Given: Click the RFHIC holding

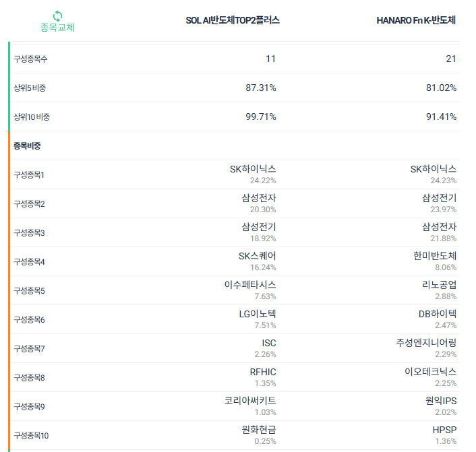Looking at the screenshot, I should 263,372.
